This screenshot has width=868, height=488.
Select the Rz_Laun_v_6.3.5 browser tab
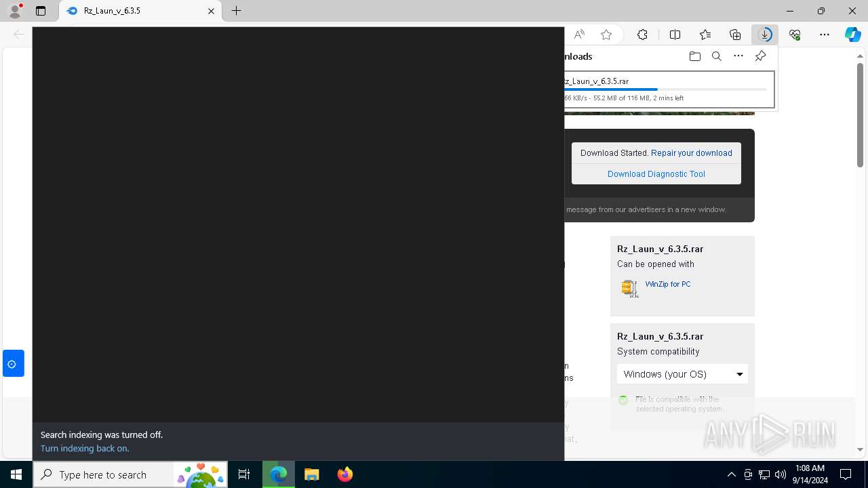[x=140, y=11]
